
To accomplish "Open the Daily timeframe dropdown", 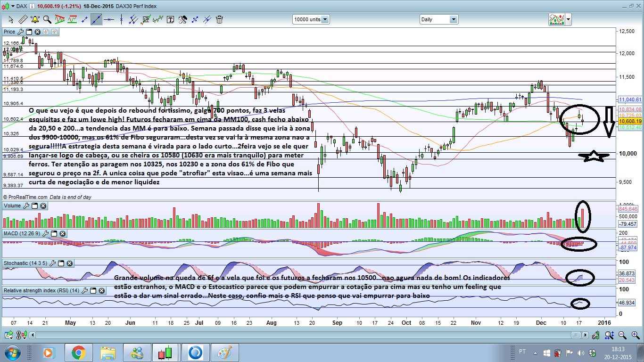I will pos(438,19).
